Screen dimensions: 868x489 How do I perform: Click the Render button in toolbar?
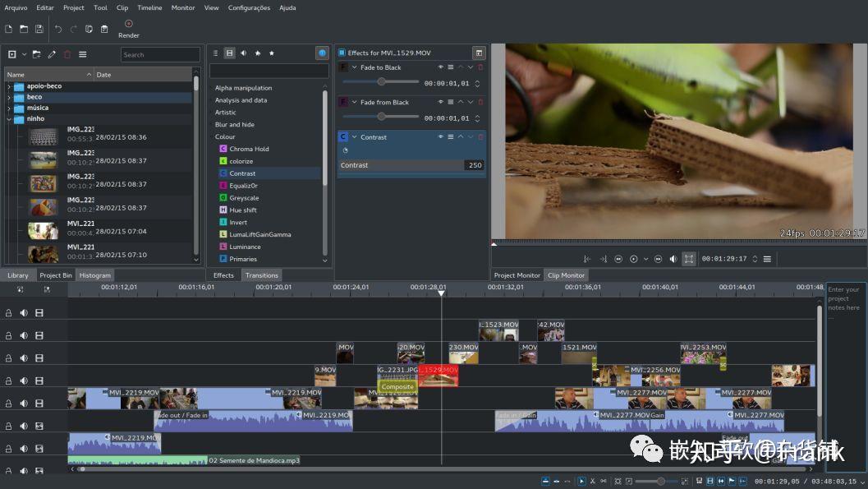pyautogui.click(x=128, y=29)
